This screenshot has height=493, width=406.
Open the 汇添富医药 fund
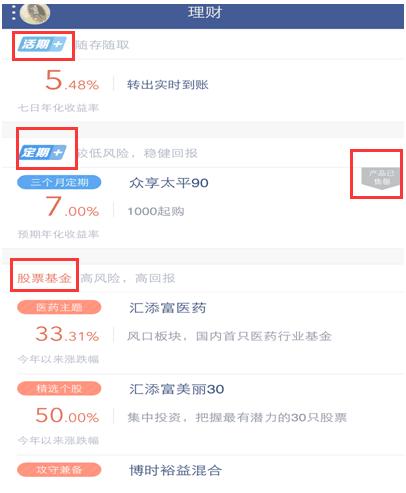[168, 308]
